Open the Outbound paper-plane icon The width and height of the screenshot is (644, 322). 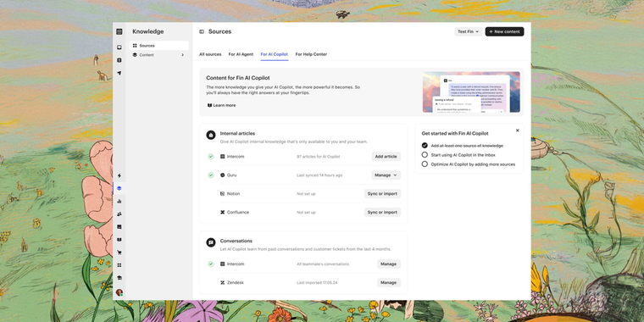[x=119, y=73]
